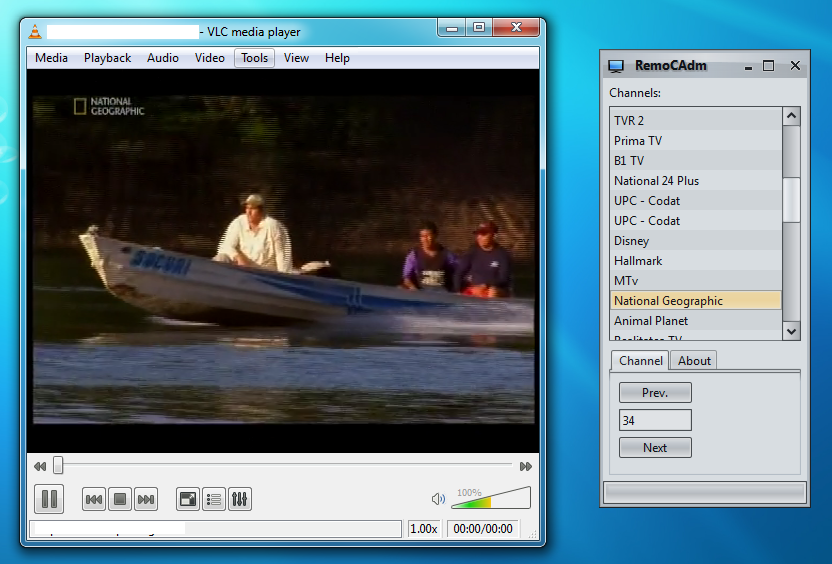Select B1 TV channel
832x564 pixels.
[x=696, y=161]
